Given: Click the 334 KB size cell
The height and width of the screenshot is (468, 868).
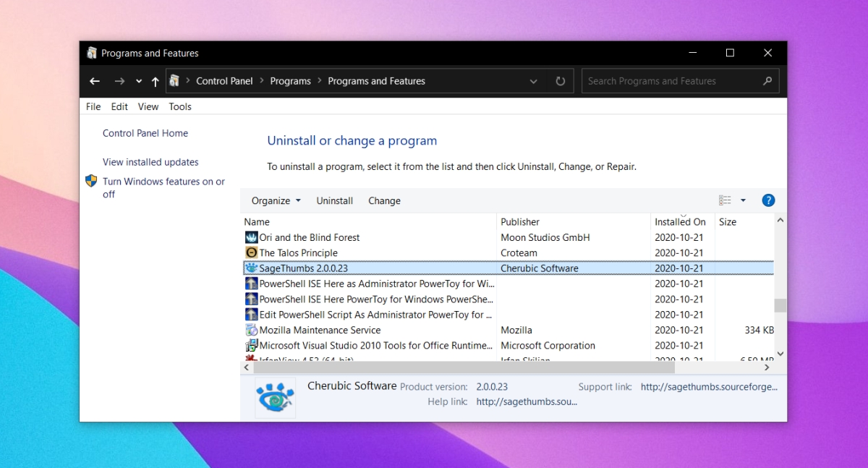Looking at the screenshot, I should pos(759,330).
